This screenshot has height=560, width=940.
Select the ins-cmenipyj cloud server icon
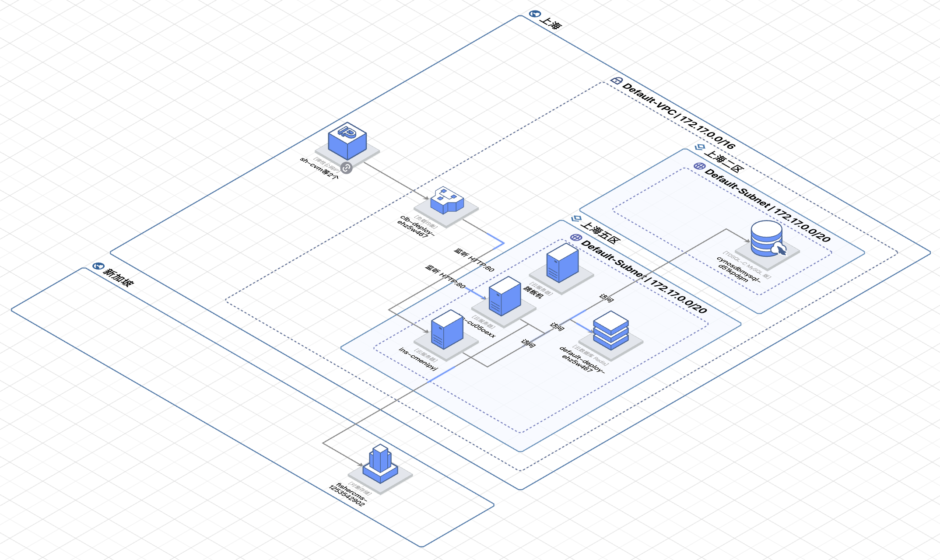click(x=447, y=329)
